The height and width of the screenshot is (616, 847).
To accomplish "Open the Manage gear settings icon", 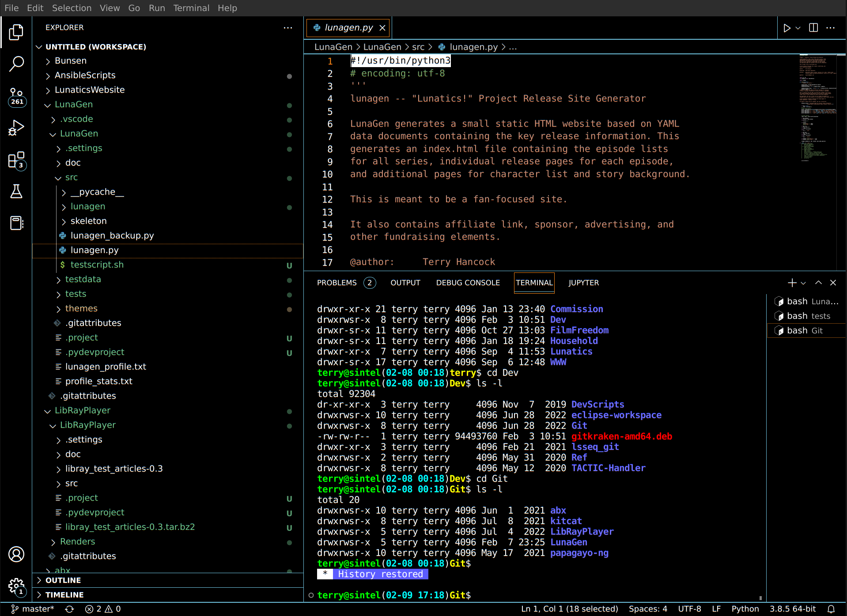I will point(16,586).
